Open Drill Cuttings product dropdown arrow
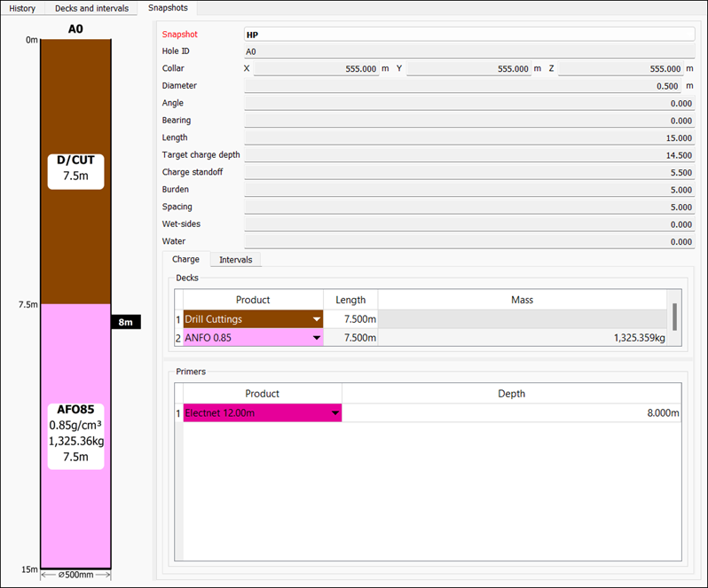The height and width of the screenshot is (588, 708). pyautogui.click(x=317, y=319)
